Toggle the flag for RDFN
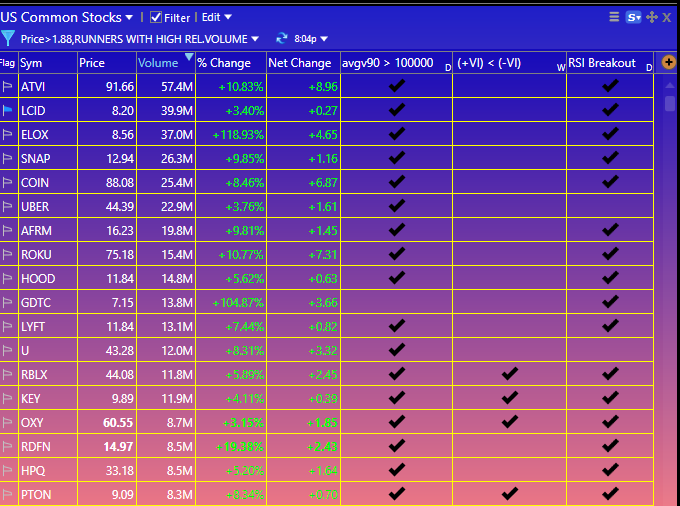 [7, 447]
